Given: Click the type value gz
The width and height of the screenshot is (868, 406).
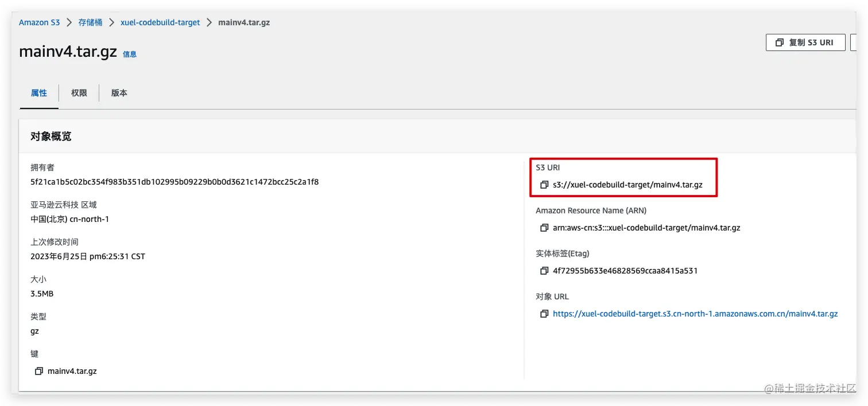Looking at the screenshot, I should tap(35, 331).
